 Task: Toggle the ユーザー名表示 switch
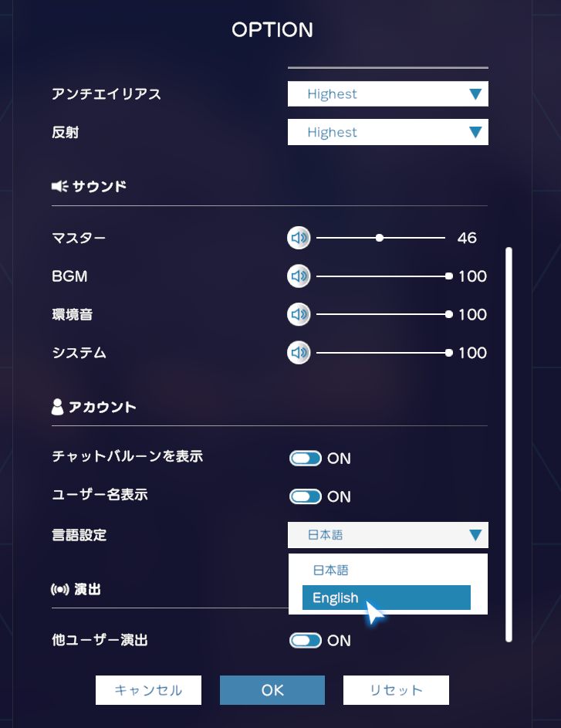pos(306,496)
